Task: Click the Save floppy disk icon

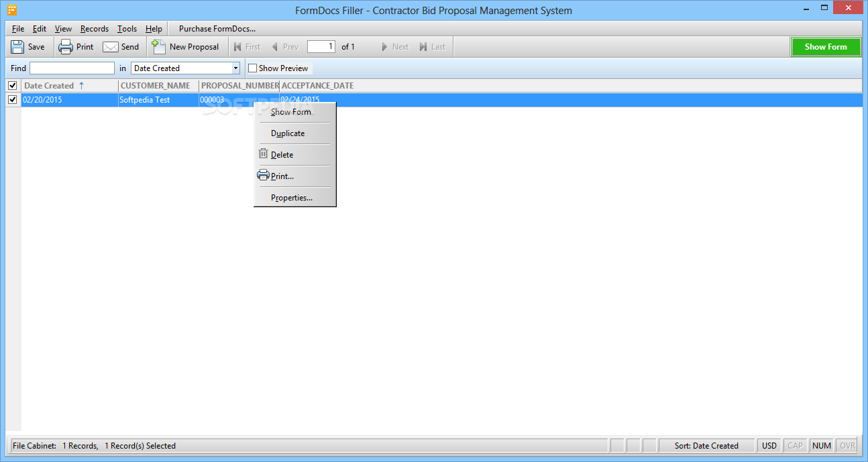Action: 17,47
